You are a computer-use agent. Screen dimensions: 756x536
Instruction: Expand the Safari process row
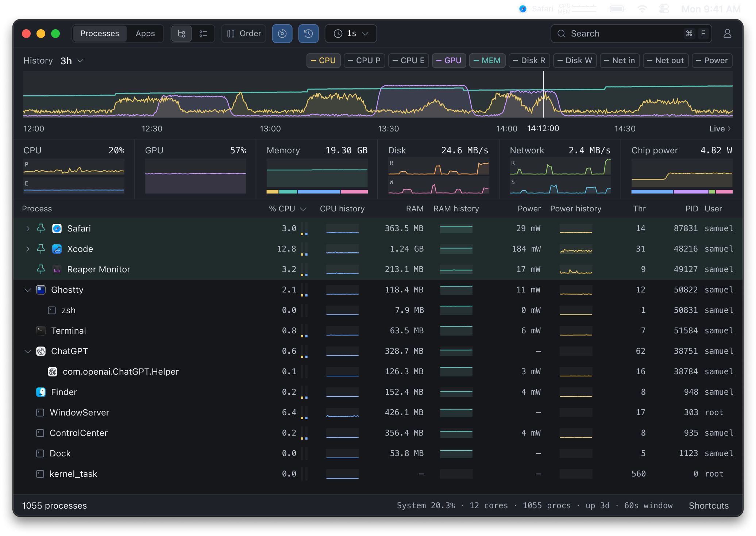pyautogui.click(x=28, y=229)
